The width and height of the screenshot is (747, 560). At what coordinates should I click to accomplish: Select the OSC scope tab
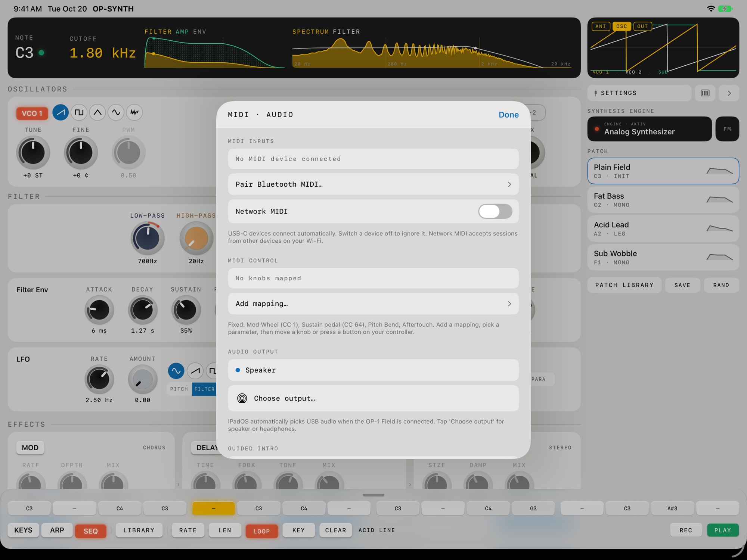pyautogui.click(x=622, y=26)
